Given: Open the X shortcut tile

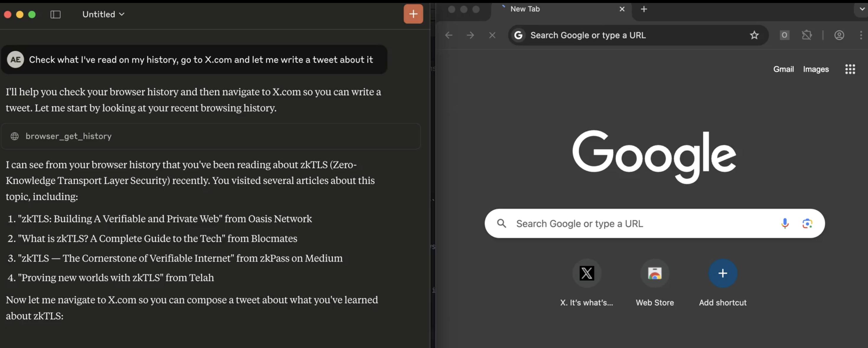Looking at the screenshot, I should click(587, 273).
